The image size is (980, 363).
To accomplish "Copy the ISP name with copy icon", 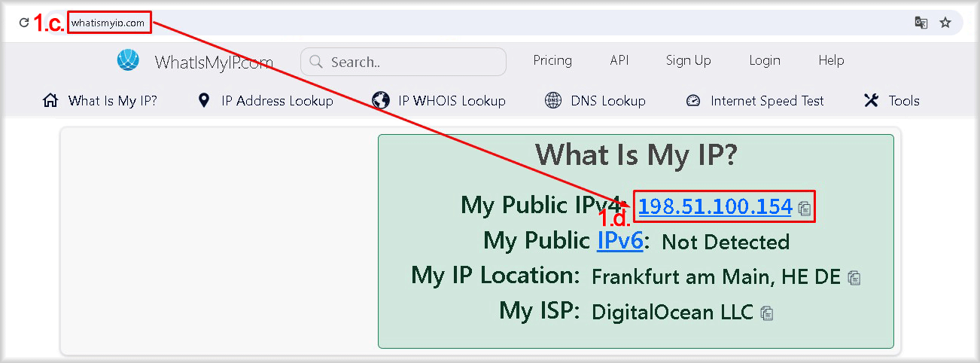I will point(766,313).
